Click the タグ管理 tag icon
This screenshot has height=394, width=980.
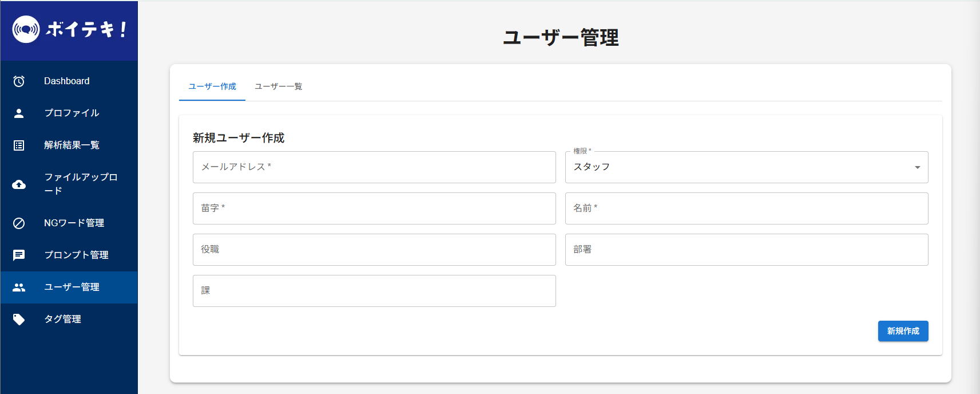(19, 320)
